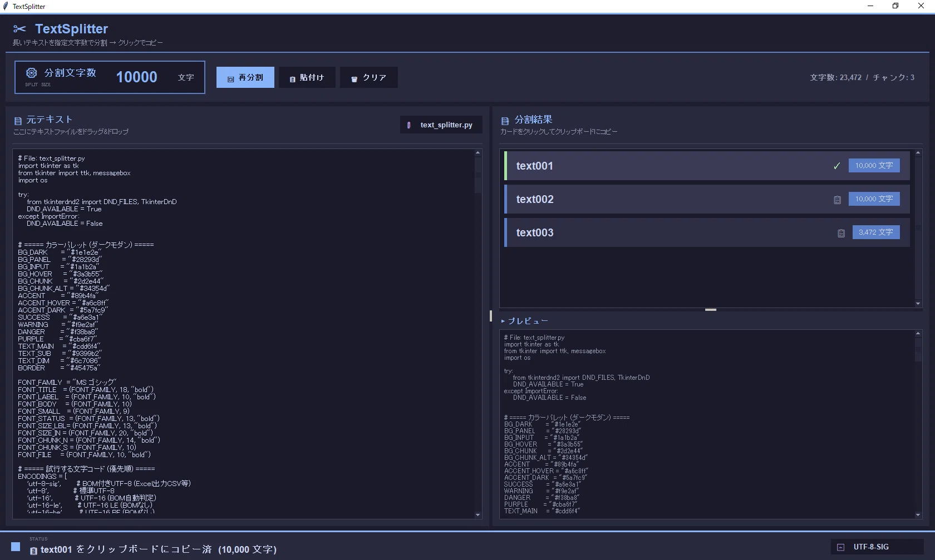Click the clipboard copy icon on text002
The width and height of the screenshot is (935, 560).
(x=837, y=200)
